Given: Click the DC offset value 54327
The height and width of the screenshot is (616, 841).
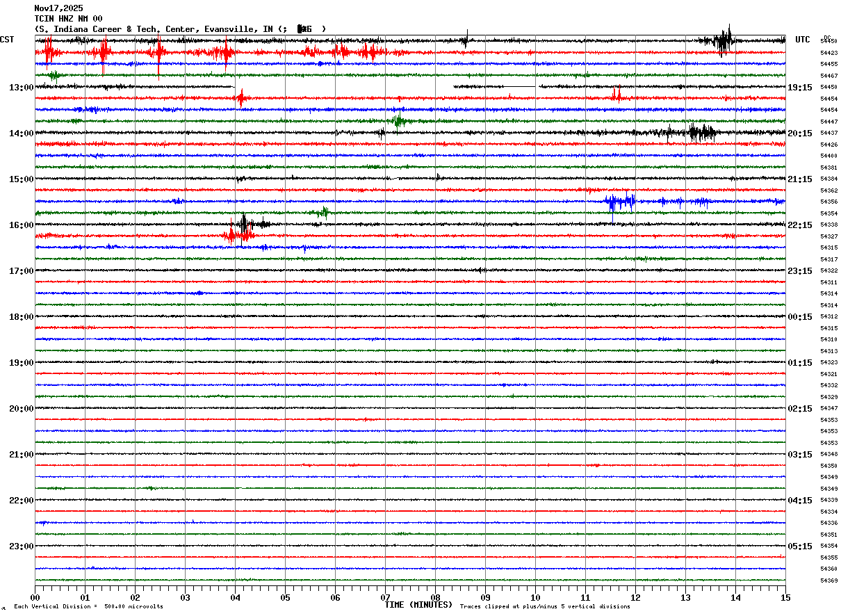Looking at the screenshot, I should (828, 236).
